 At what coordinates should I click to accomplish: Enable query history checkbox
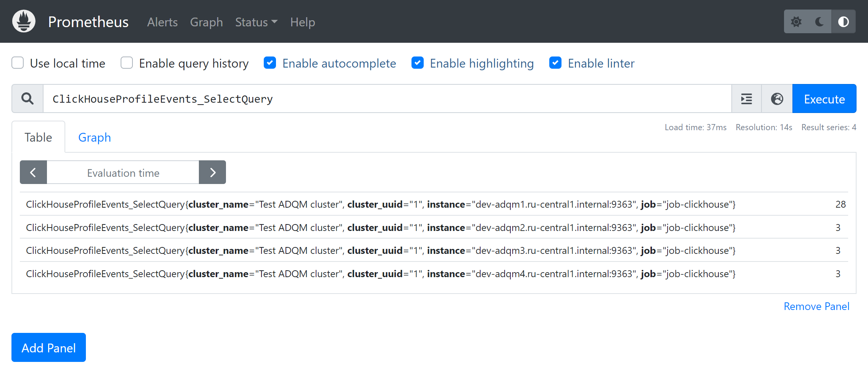[x=127, y=63]
